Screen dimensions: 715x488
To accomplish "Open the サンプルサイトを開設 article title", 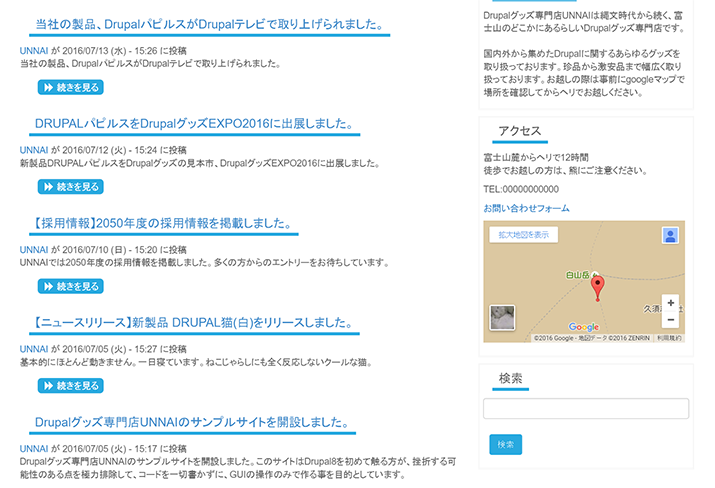I will tap(194, 423).
